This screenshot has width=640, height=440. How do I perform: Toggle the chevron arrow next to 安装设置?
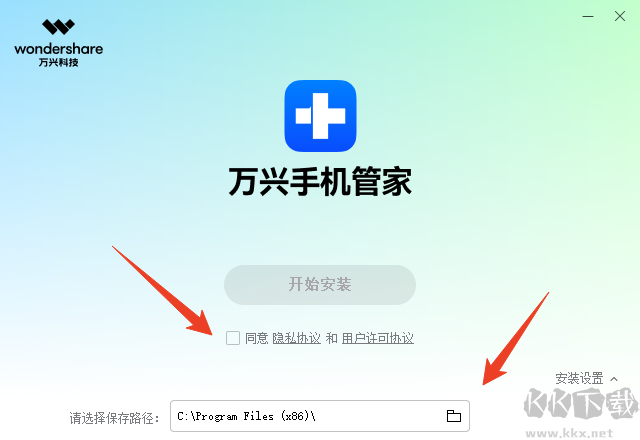pos(614,379)
